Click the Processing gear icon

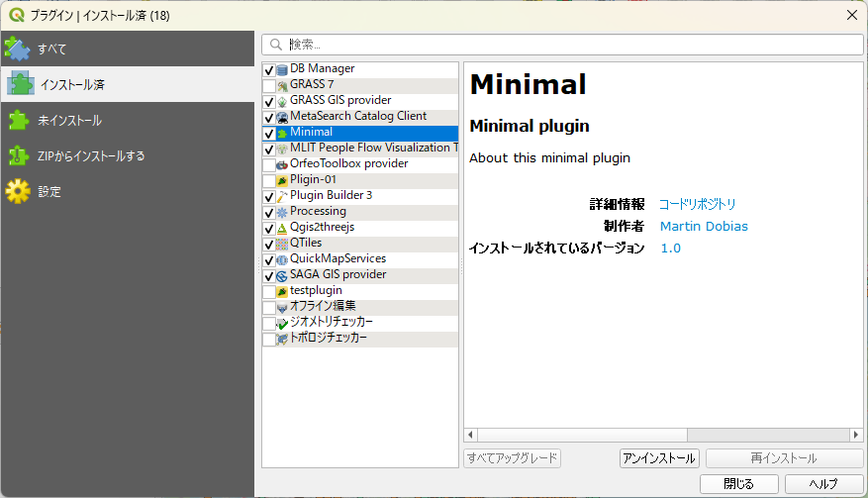(x=282, y=213)
